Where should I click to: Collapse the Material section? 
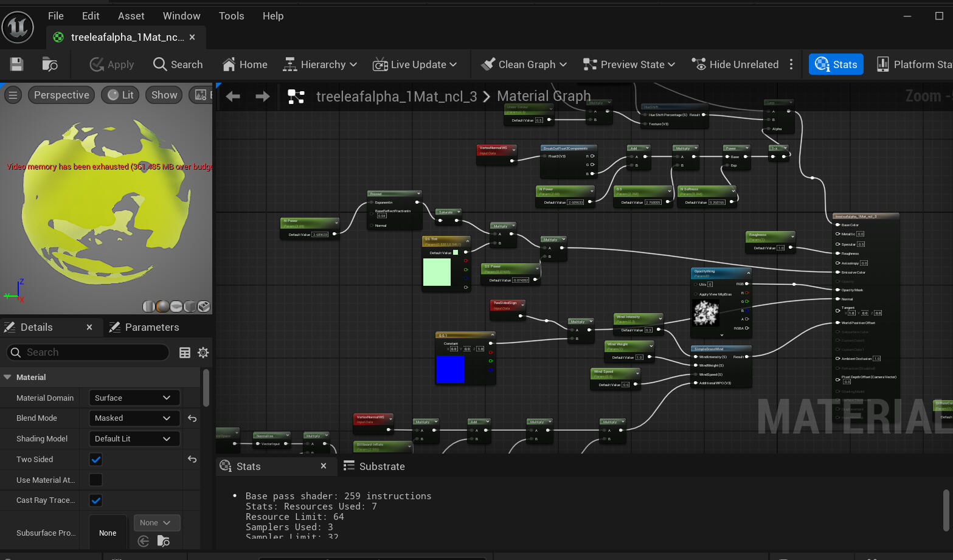[8, 378]
